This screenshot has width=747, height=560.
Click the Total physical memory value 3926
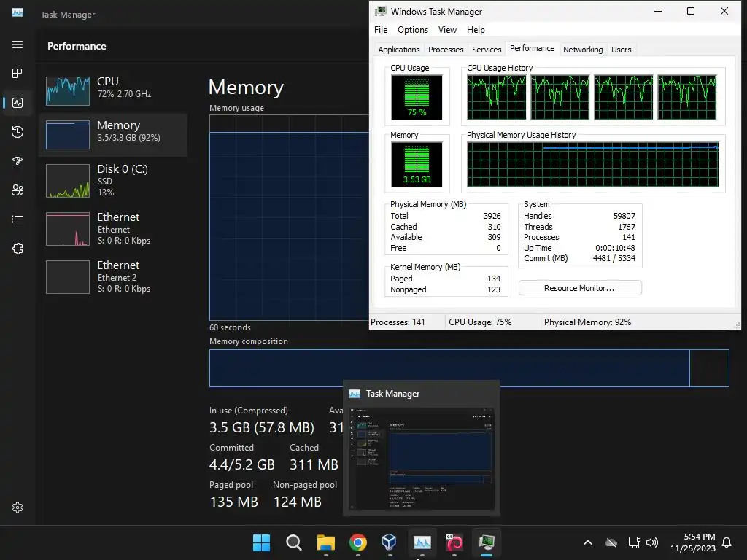click(x=492, y=216)
